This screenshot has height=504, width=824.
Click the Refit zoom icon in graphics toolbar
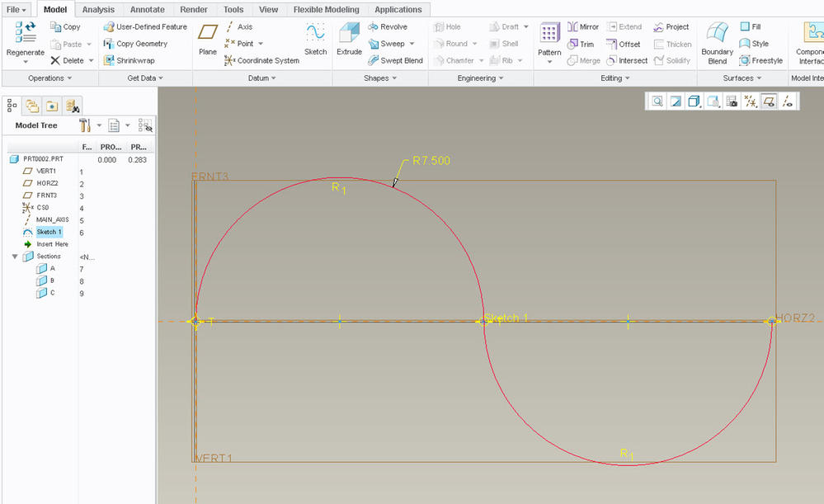click(657, 101)
